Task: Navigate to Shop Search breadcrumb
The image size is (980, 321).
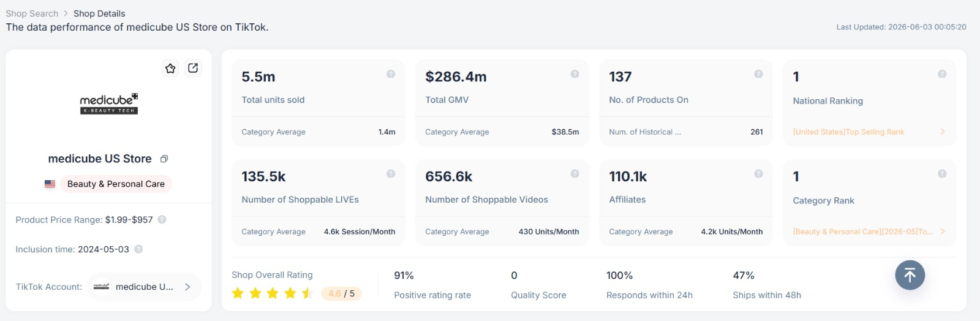Action: pyautogui.click(x=32, y=13)
